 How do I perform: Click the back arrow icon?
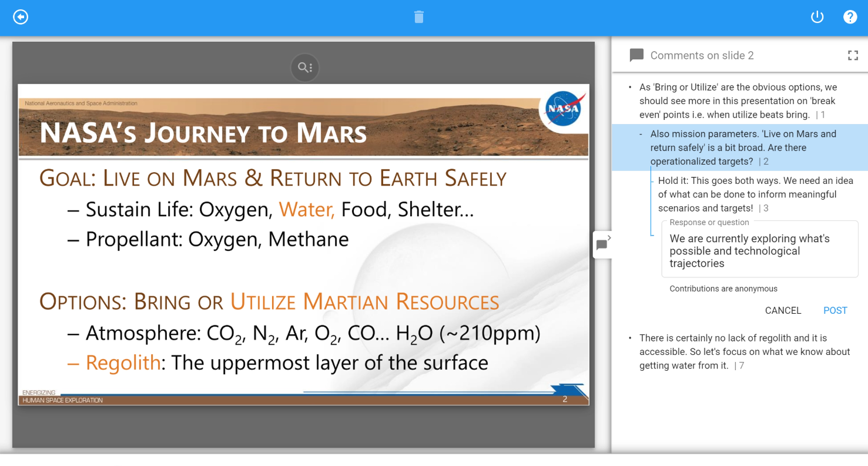21,17
